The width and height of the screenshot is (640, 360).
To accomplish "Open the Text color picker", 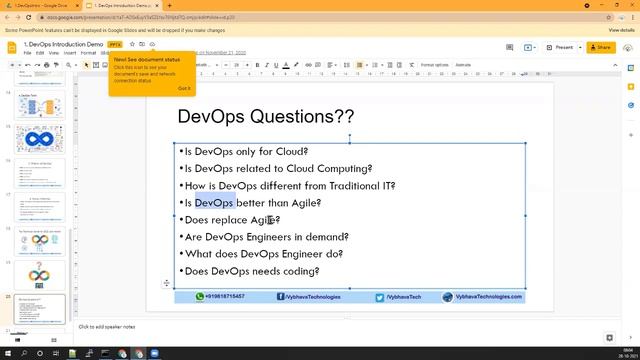I will (286, 65).
